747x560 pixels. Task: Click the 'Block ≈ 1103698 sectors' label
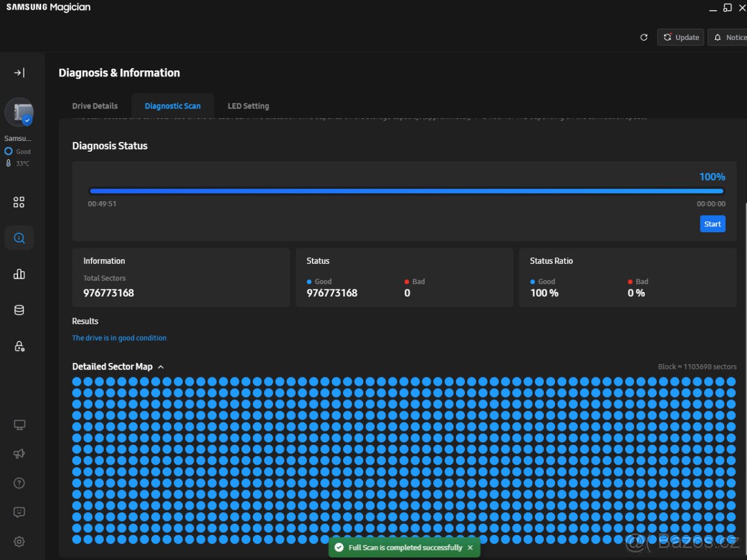[697, 366]
